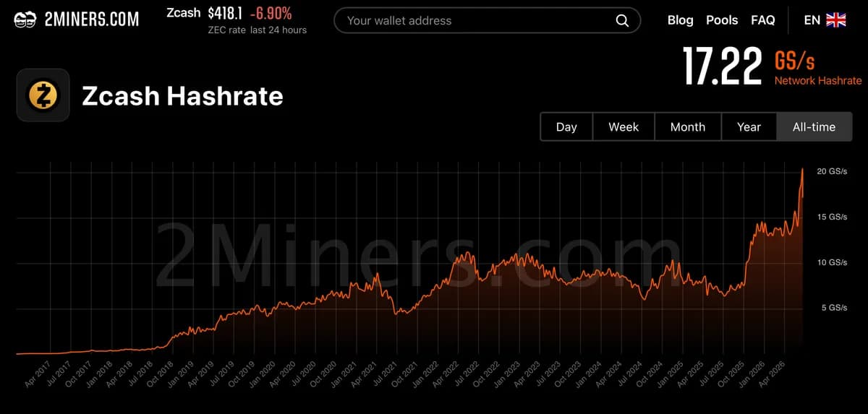Open the FAQ link

pos(763,20)
